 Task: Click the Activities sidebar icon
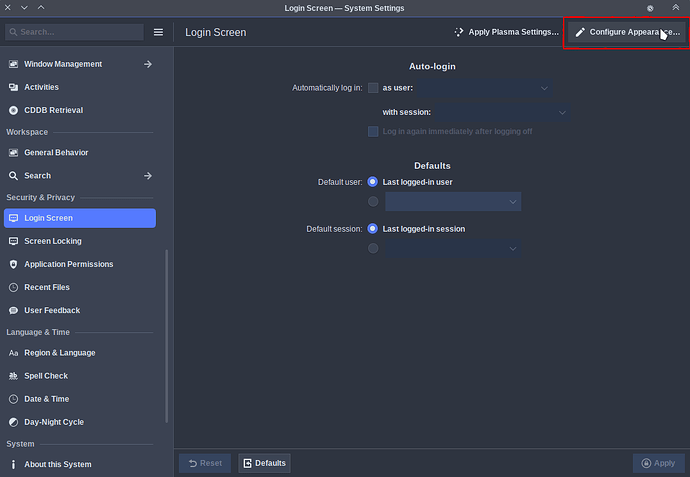pos(14,87)
